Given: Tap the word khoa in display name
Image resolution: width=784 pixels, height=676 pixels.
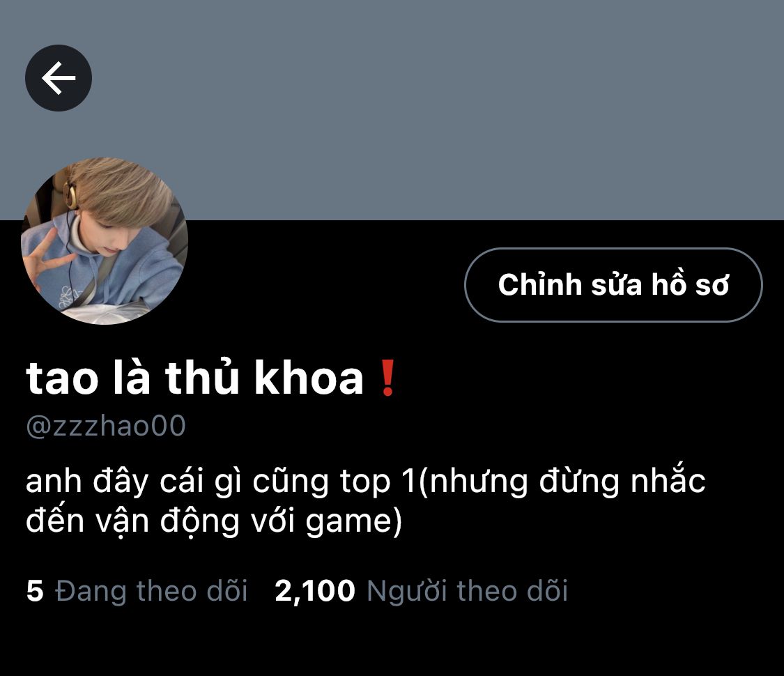Looking at the screenshot, I should [x=309, y=378].
